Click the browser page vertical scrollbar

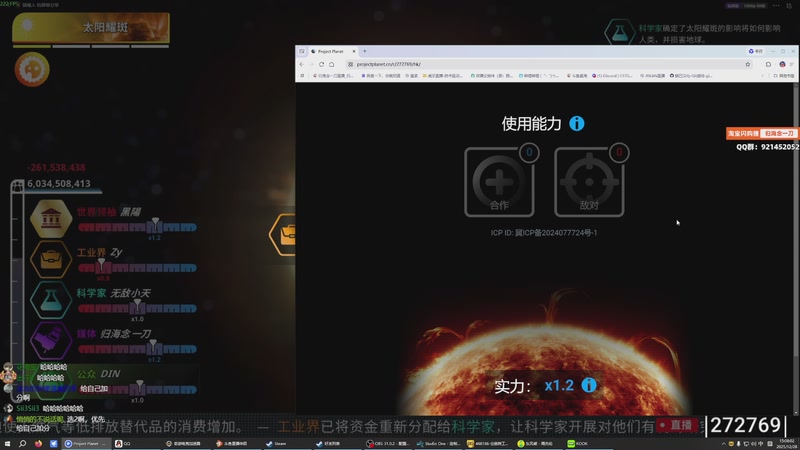(x=796, y=249)
